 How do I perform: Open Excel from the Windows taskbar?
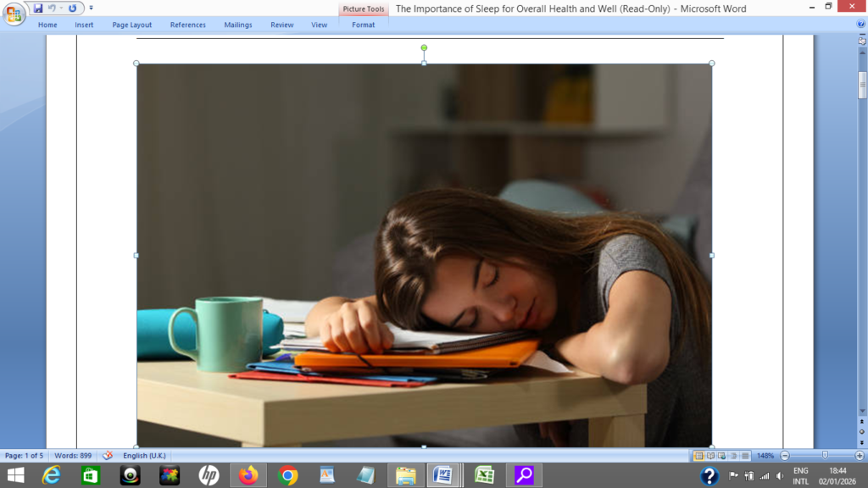coord(484,475)
